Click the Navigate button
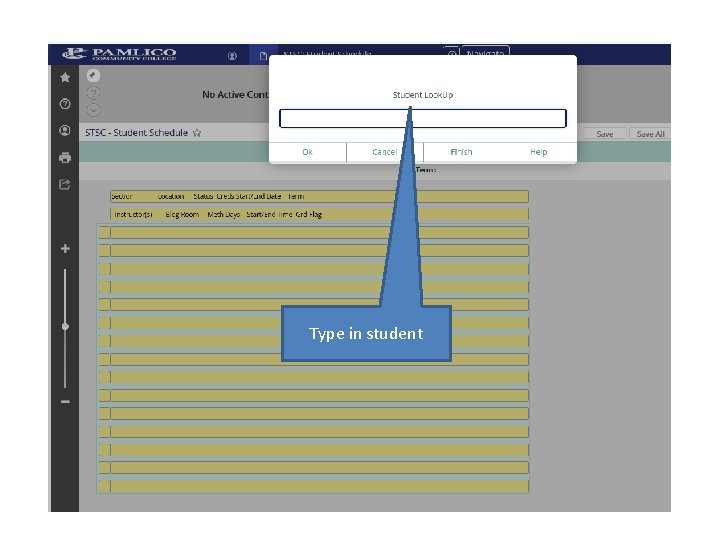Screen dimensions: 720x540 point(485,52)
